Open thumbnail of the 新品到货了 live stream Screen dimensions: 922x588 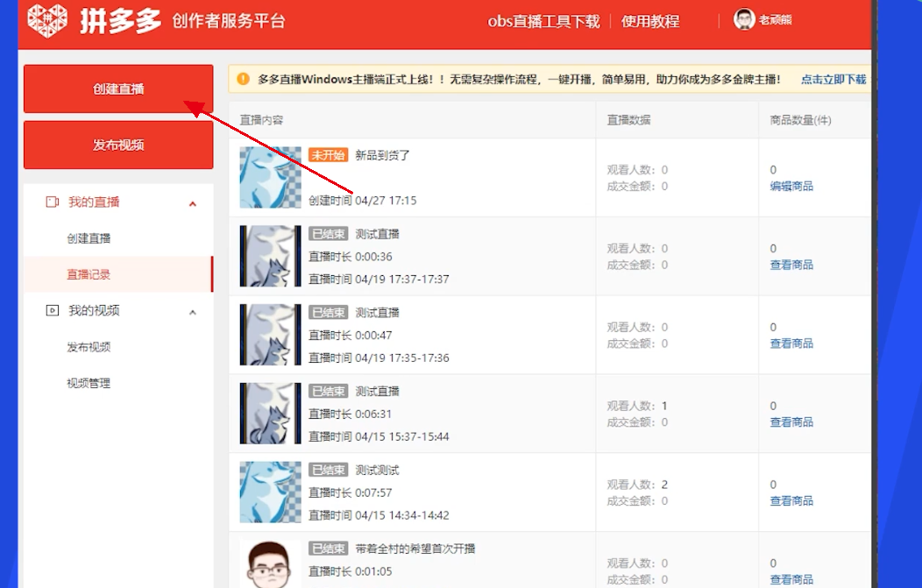tap(270, 177)
